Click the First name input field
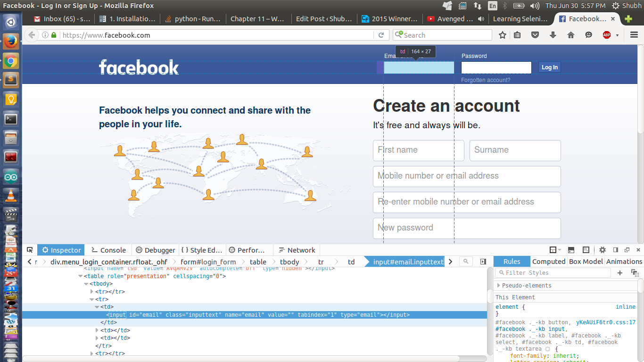This screenshot has height=362, width=644. click(418, 150)
